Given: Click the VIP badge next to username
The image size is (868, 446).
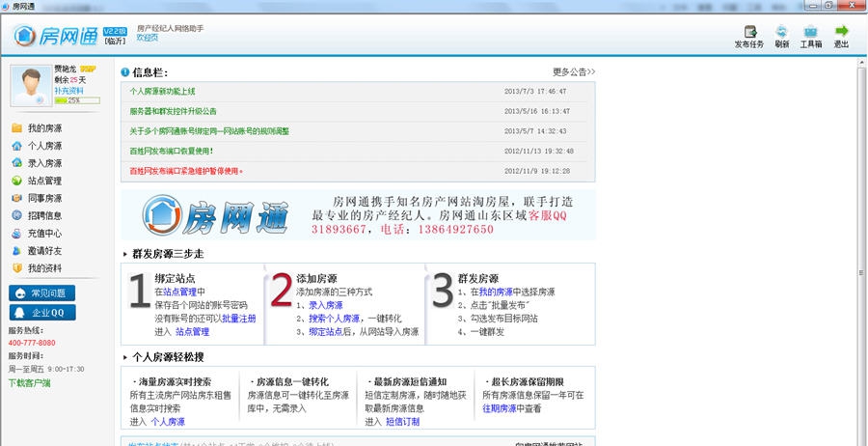Looking at the screenshot, I should point(89,70).
